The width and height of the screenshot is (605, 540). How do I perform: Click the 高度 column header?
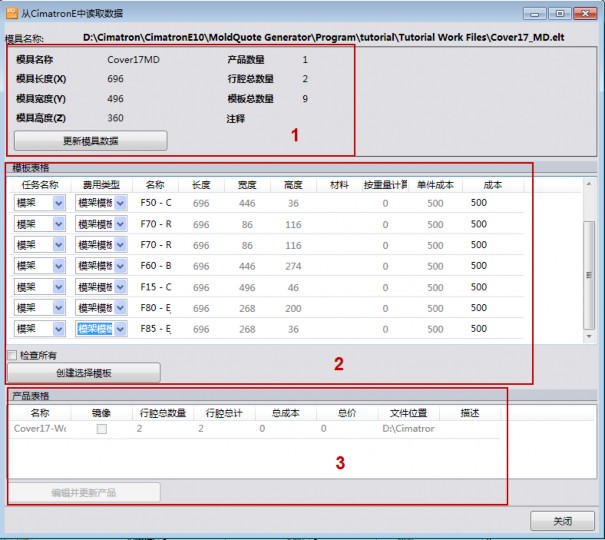(x=293, y=185)
